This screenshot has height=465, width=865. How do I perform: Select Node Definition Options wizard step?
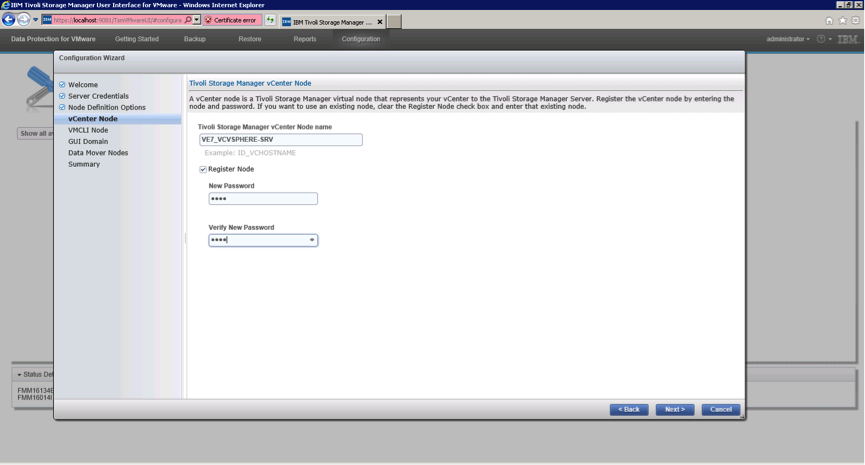point(107,108)
